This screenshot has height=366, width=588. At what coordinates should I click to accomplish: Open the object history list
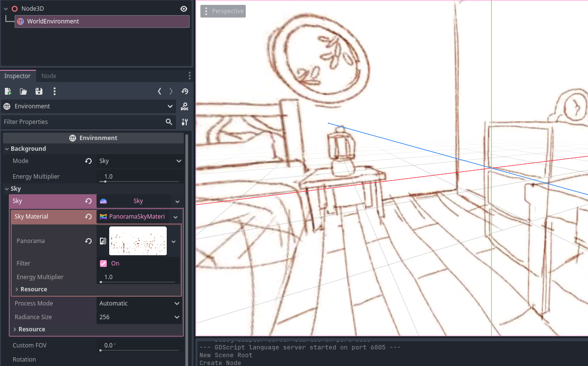pyautogui.click(x=185, y=91)
